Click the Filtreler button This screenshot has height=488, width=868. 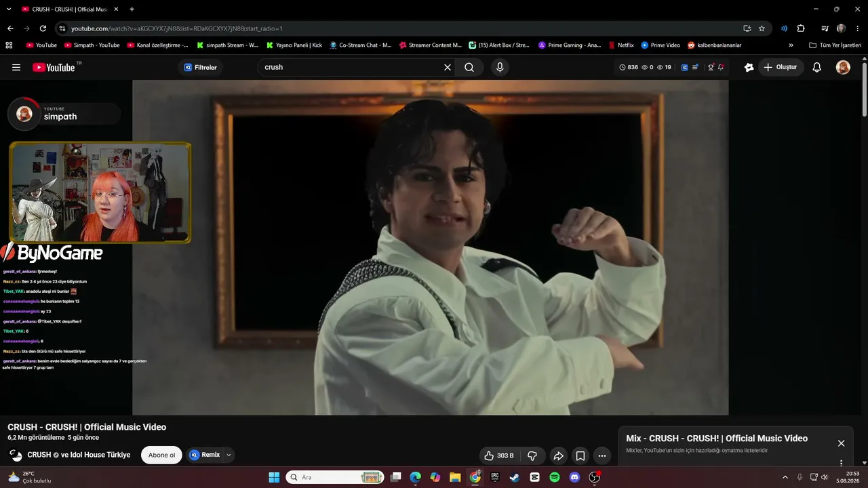pyautogui.click(x=201, y=67)
